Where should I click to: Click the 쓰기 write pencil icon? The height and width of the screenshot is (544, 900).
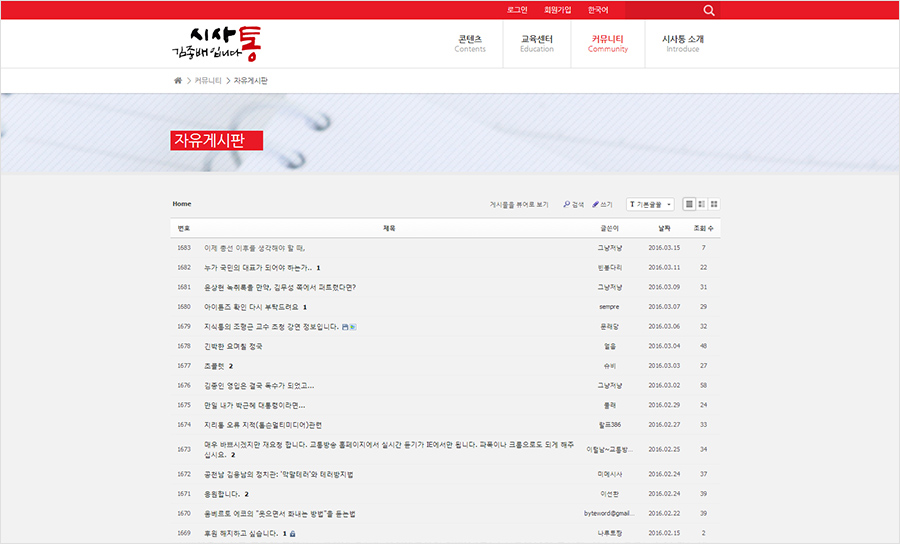[597, 204]
